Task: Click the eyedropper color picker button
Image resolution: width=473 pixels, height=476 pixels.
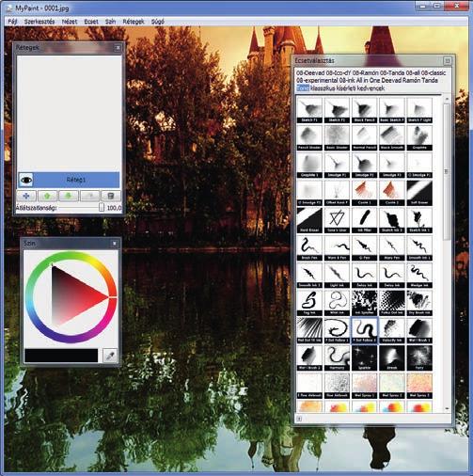Action: coord(110,356)
